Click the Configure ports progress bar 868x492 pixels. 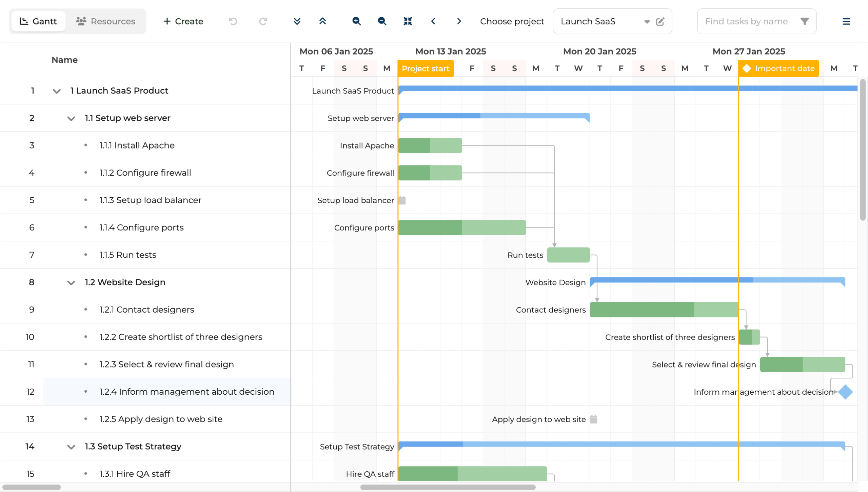click(x=462, y=228)
